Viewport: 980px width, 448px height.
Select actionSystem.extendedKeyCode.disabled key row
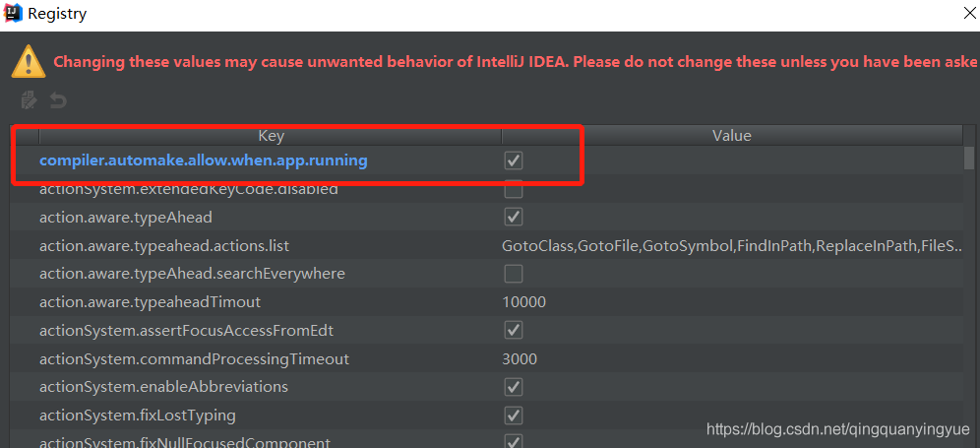click(x=189, y=189)
